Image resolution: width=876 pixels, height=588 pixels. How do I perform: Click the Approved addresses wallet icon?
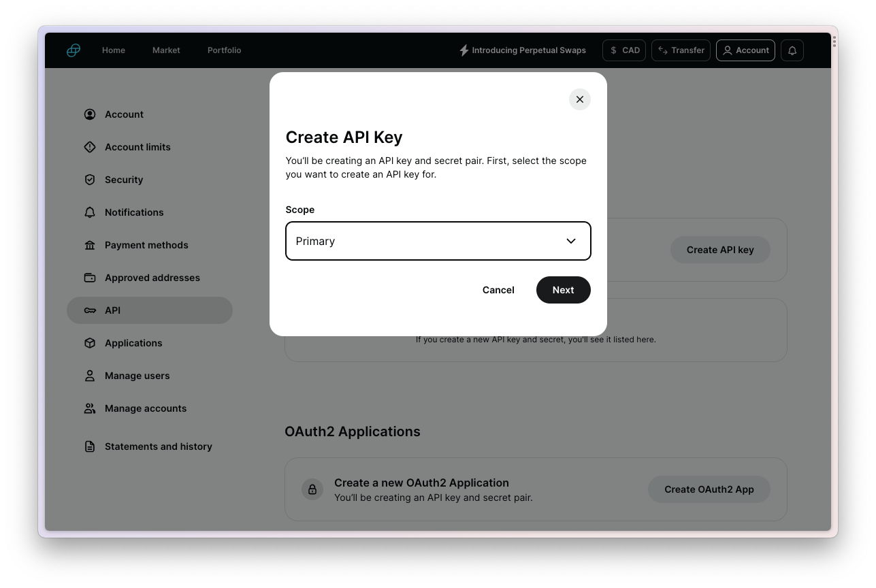(90, 278)
